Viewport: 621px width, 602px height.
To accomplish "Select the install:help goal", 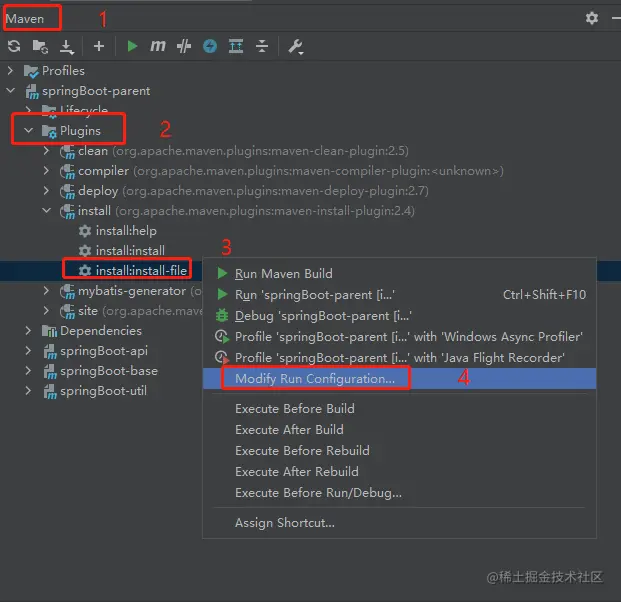I will pyautogui.click(x=126, y=231).
